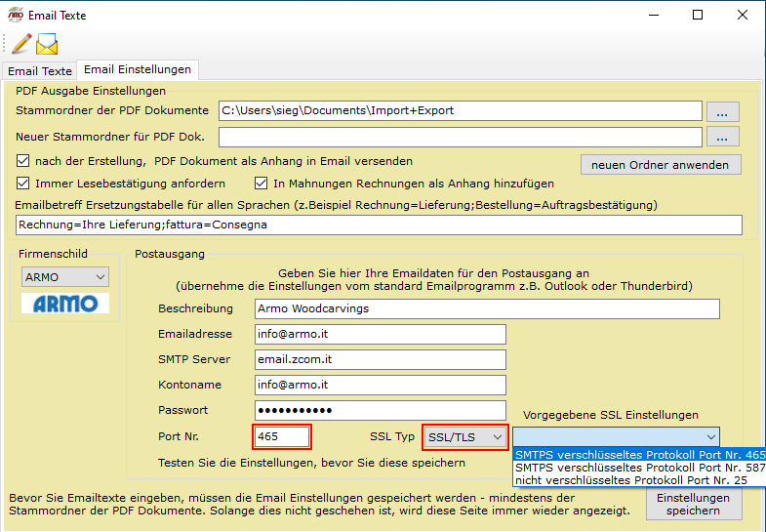Toggle adding invoices as attachment in Mahnungen
This screenshot has height=532, width=766.
(262, 184)
